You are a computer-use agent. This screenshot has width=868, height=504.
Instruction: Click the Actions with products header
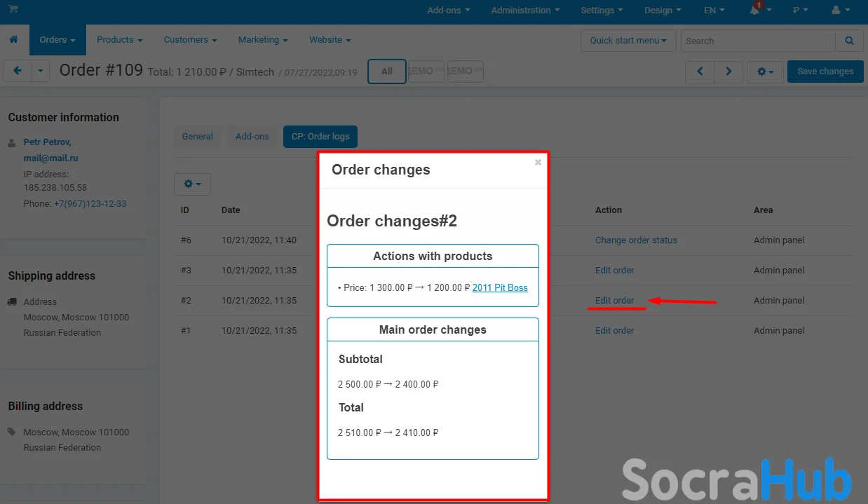pyautogui.click(x=433, y=256)
